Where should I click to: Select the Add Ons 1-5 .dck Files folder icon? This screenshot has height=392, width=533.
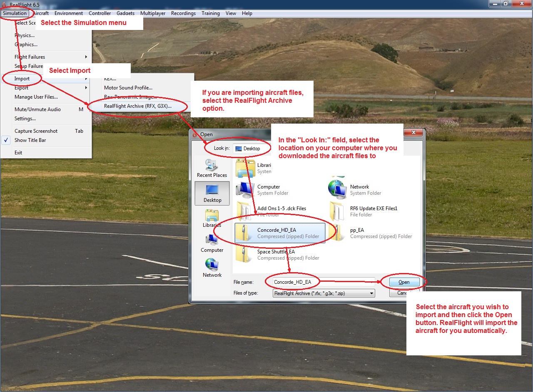coord(245,211)
